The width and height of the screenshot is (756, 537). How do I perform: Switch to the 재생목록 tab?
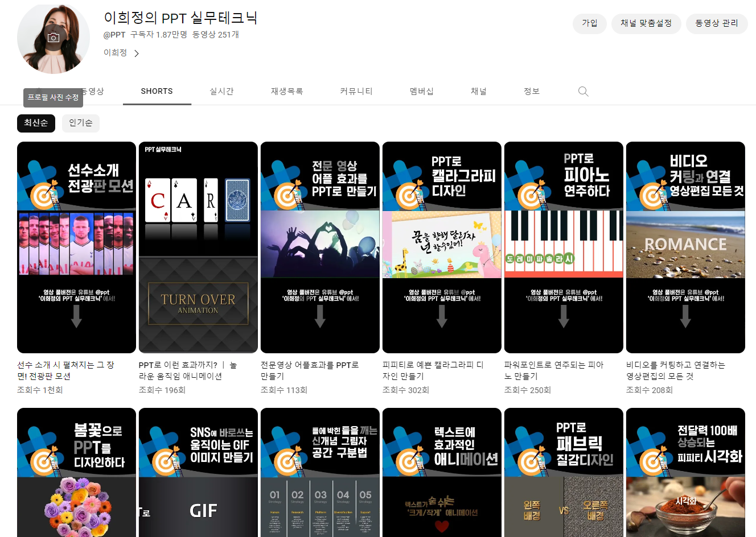coord(287,91)
